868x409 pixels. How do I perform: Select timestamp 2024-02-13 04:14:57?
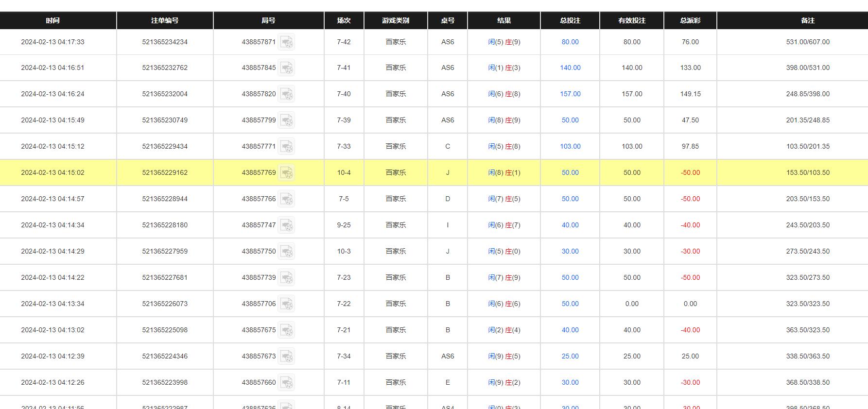click(x=52, y=199)
